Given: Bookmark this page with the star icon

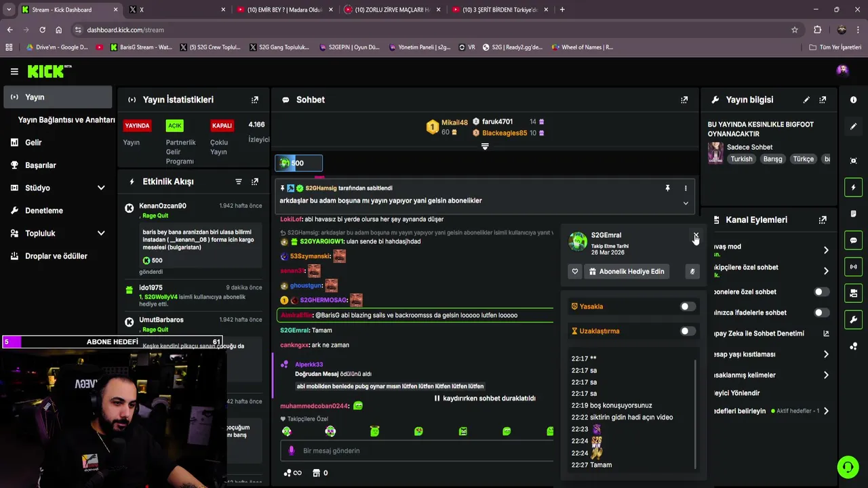Looking at the screenshot, I should point(795,30).
